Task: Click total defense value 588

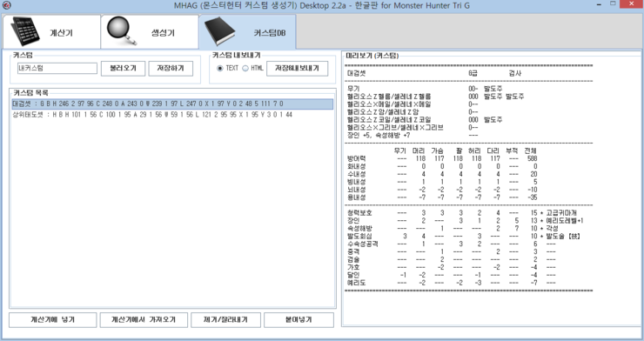Action: (532, 158)
